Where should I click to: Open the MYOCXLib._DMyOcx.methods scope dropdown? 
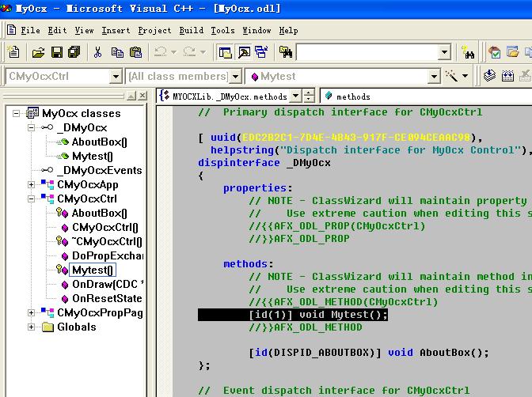296,96
